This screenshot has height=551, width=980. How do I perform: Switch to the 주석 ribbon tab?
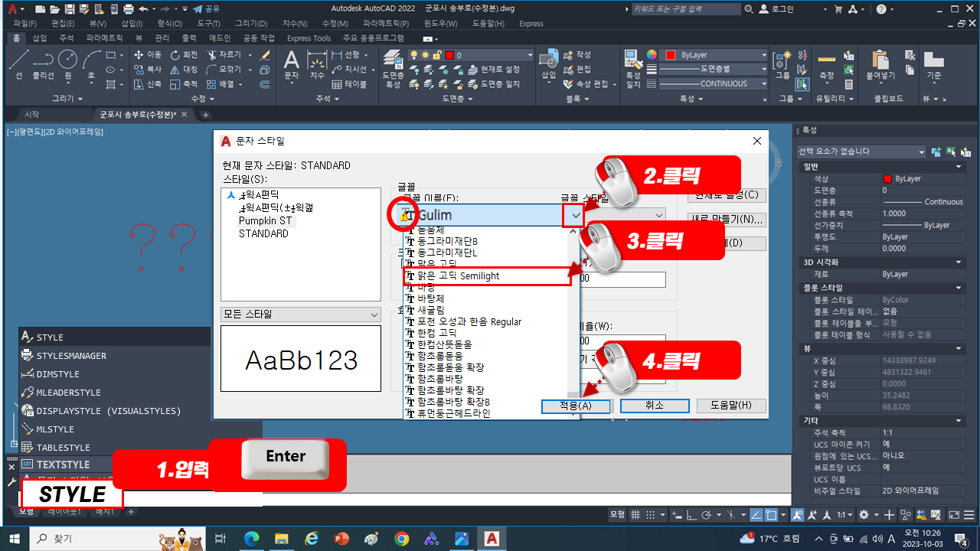[66, 37]
